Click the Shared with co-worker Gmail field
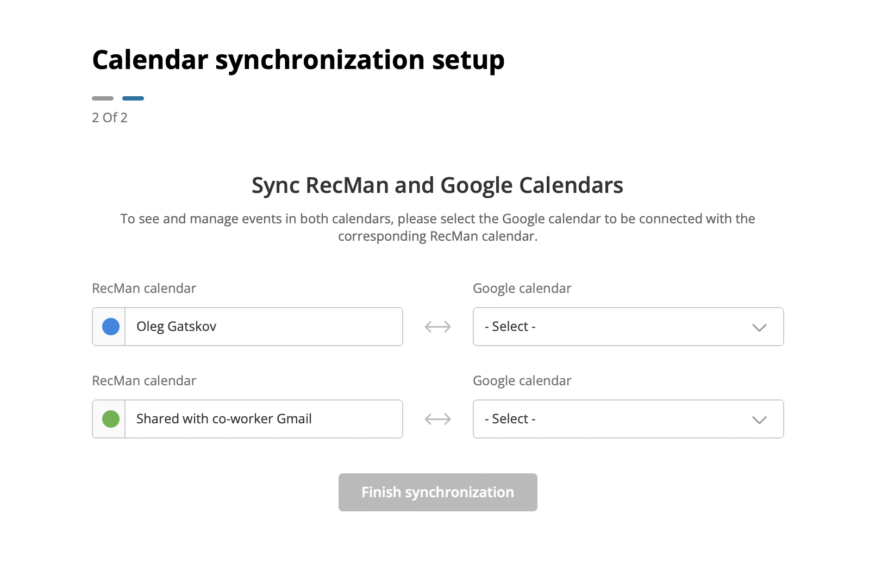Image resolution: width=876 pixels, height=588 pixels. pyautogui.click(x=264, y=419)
